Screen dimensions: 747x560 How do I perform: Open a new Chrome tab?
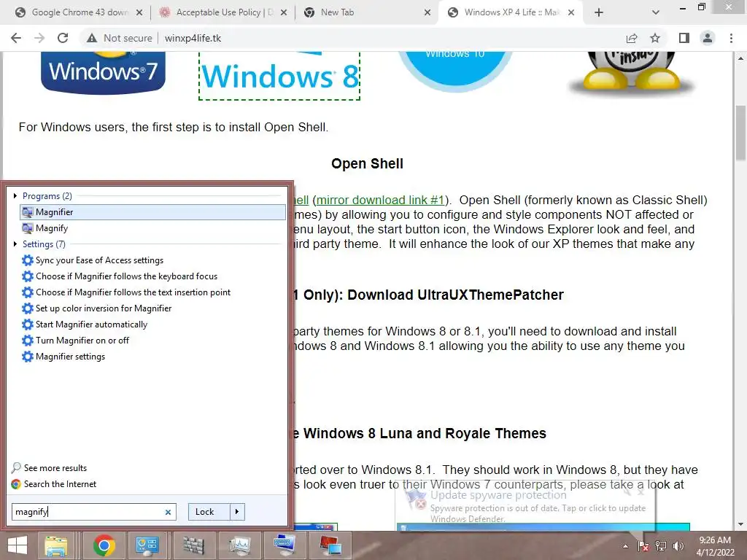pos(599,12)
